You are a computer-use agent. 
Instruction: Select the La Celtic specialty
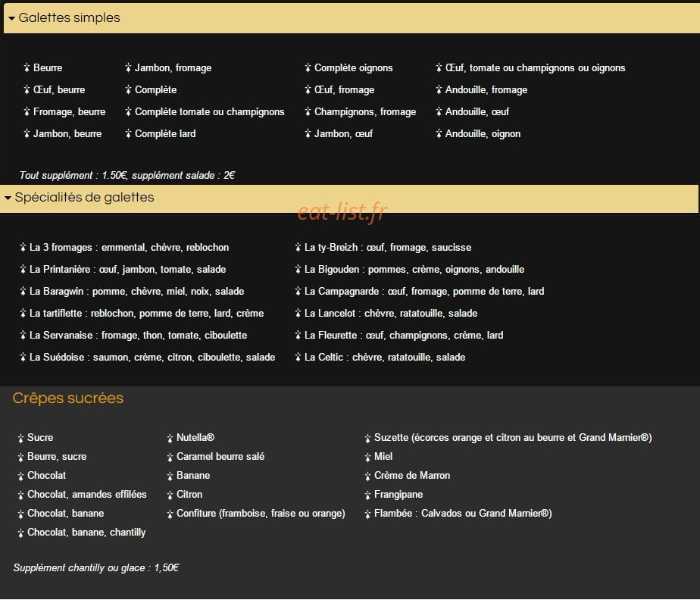coord(385,357)
